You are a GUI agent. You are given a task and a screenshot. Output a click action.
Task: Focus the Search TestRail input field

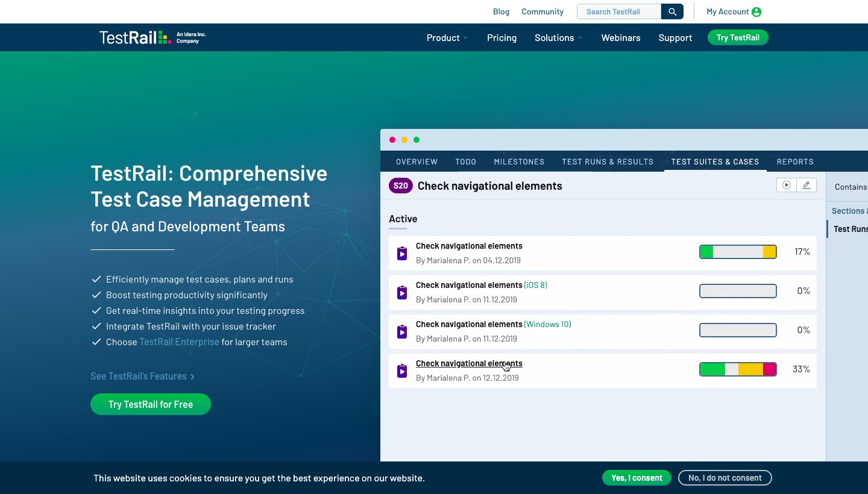pyautogui.click(x=619, y=11)
